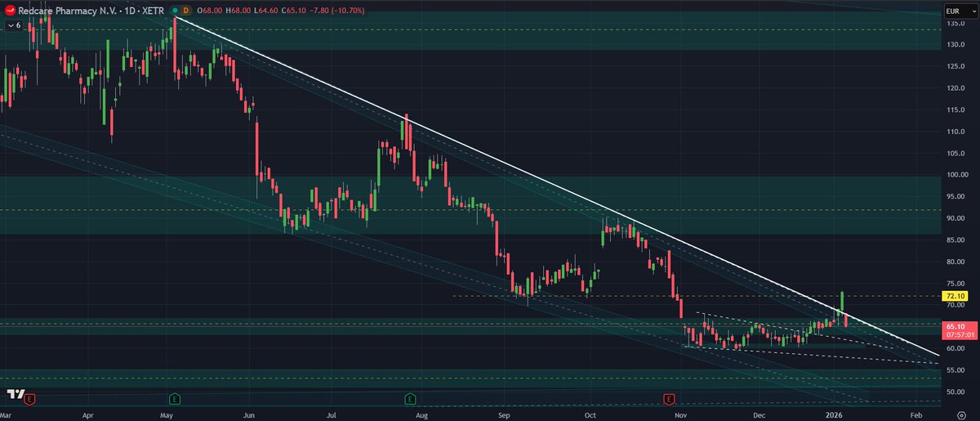Click the 135.0 price scale label
The height and width of the screenshot is (421, 980).
pyautogui.click(x=954, y=23)
